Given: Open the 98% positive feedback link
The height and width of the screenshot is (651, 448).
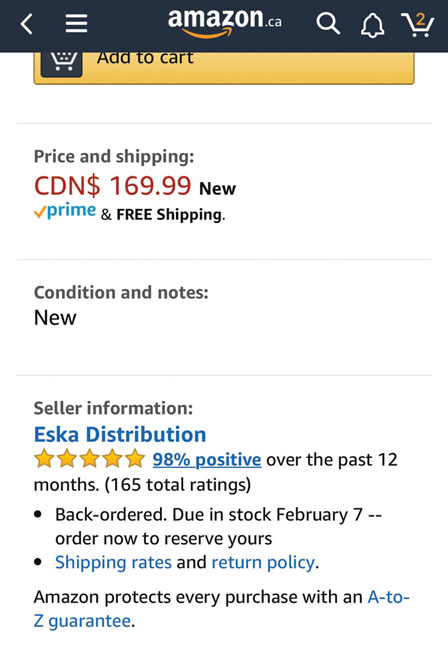Looking at the screenshot, I should [207, 460].
